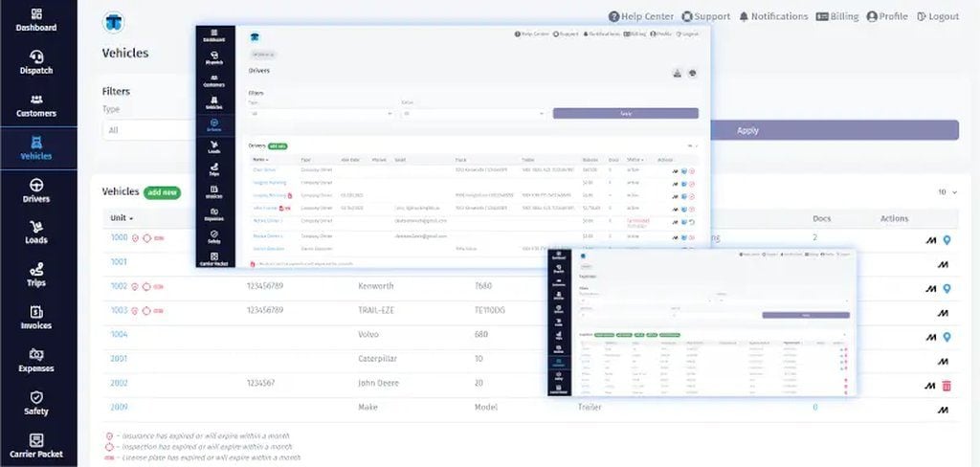
Task: Open Dispatch in the main left sidebar
Action: pyautogui.click(x=36, y=63)
